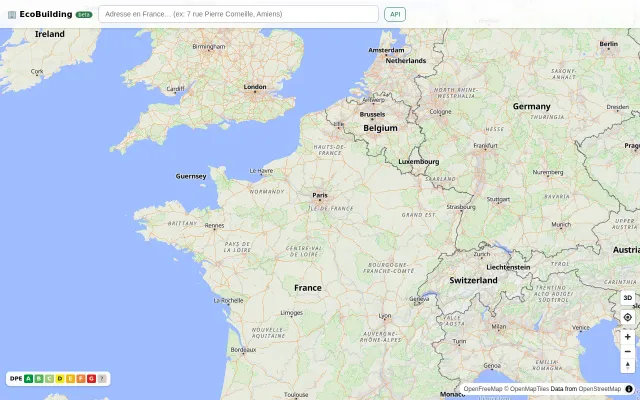Click the Cork city label
The width and height of the screenshot is (640, 400).
37,71
